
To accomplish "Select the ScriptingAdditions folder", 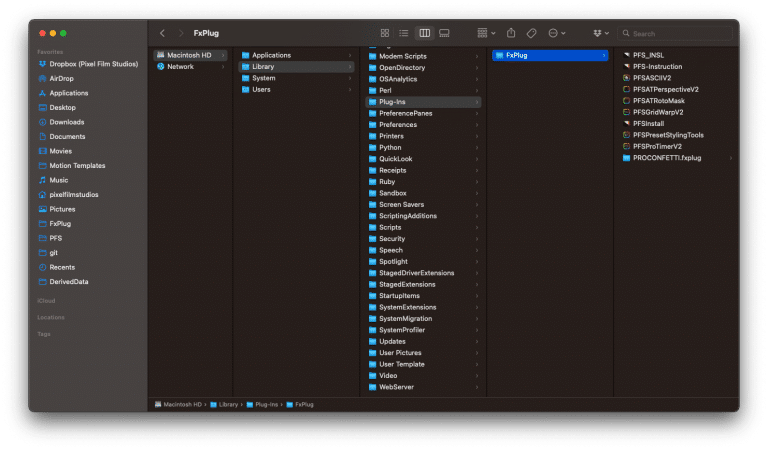I will [423, 216].
